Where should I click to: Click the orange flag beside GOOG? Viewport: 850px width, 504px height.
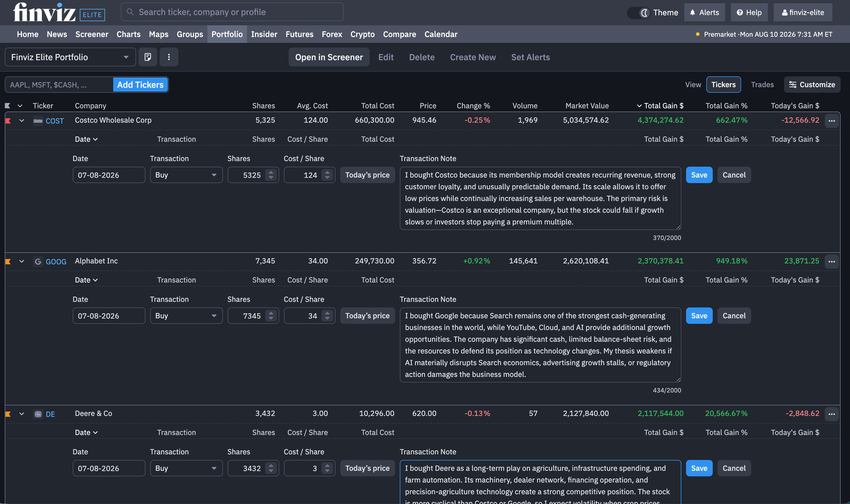pos(8,261)
